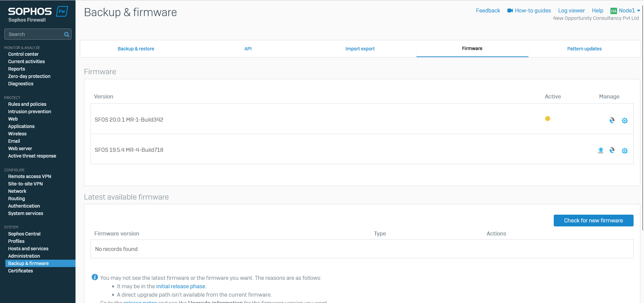Open the Network section in sidebar
The height and width of the screenshot is (303, 644).
pos(17,191)
